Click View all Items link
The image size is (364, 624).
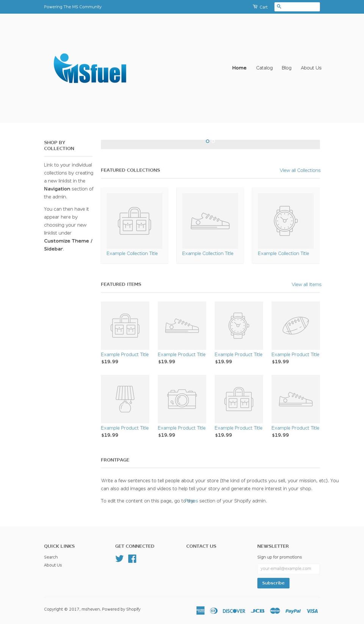[x=306, y=285]
